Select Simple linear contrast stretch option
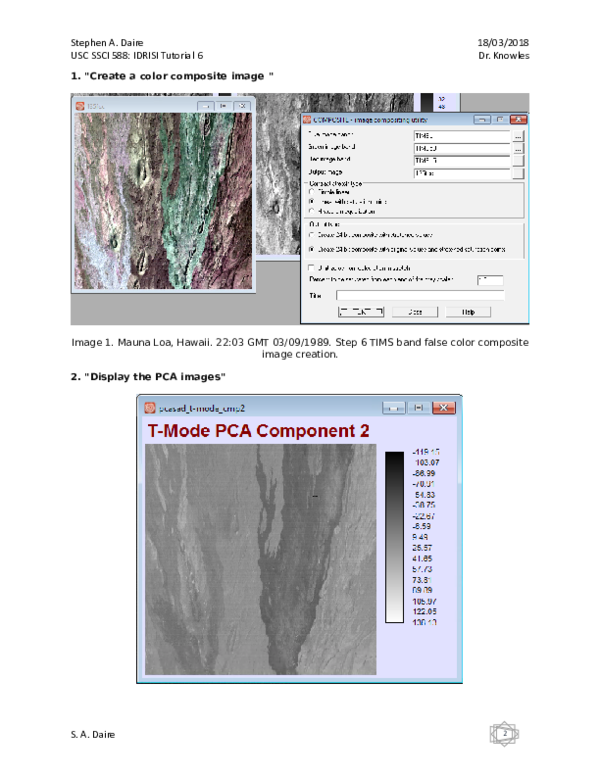The height and width of the screenshot is (776, 600). pos(311,191)
